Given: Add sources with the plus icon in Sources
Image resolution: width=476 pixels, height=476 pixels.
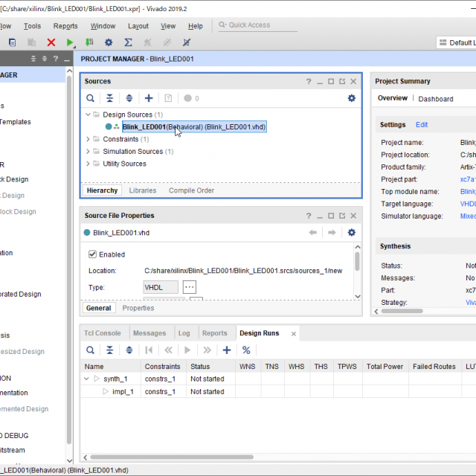Looking at the screenshot, I should (x=149, y=98).
